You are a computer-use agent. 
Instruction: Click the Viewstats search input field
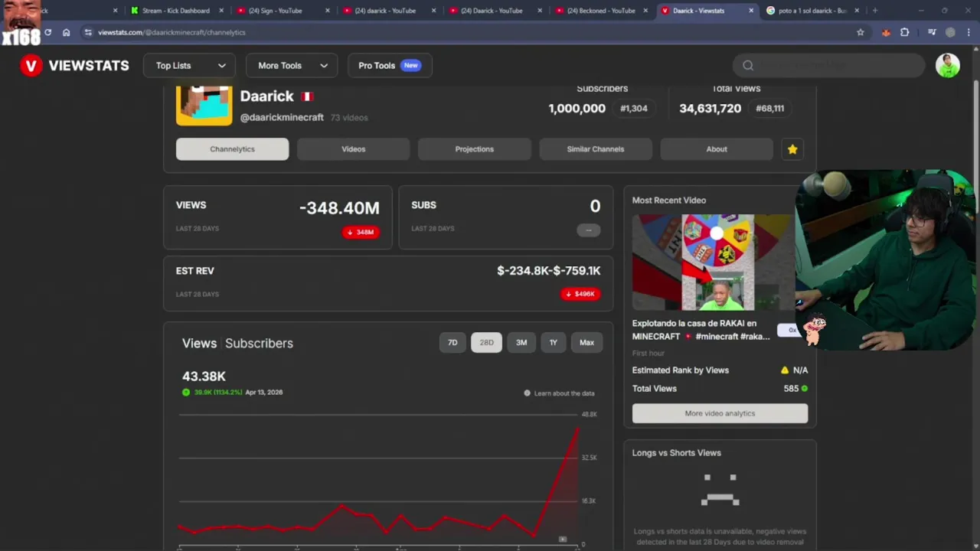(x=829, y=66)
